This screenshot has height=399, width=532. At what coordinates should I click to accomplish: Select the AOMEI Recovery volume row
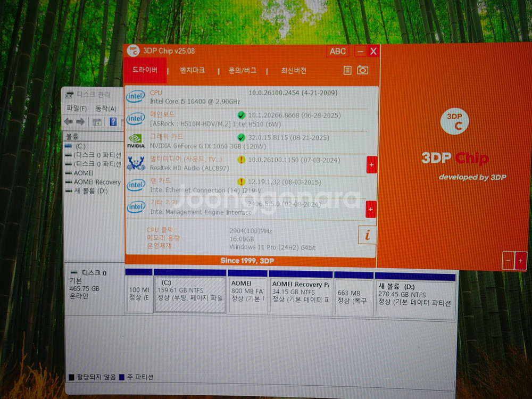93,182
